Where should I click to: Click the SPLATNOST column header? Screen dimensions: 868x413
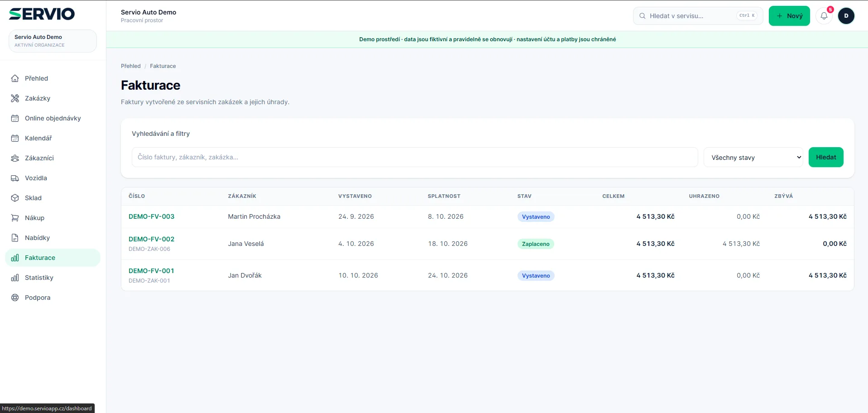point(444,196)
